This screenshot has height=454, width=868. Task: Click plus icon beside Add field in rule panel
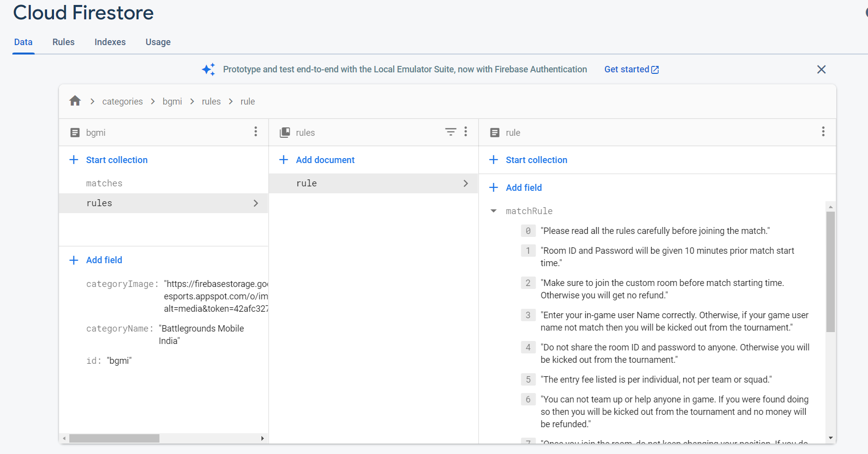pos(494,187)
